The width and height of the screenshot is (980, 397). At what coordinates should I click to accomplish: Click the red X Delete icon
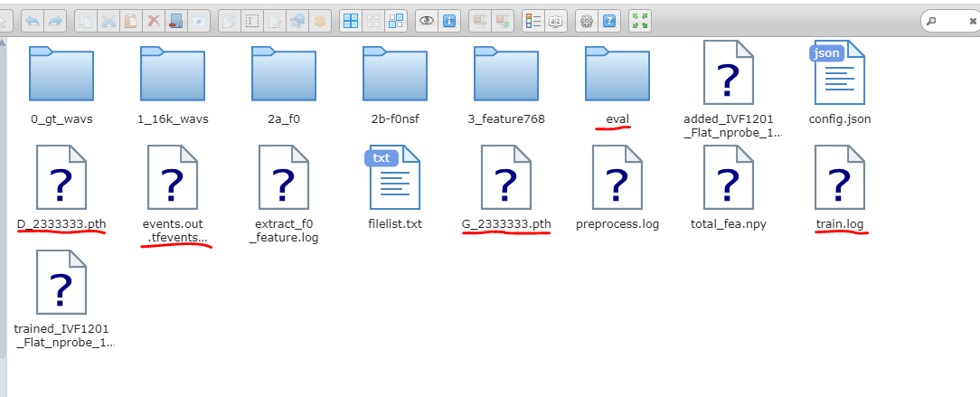[x=153, y=22]
